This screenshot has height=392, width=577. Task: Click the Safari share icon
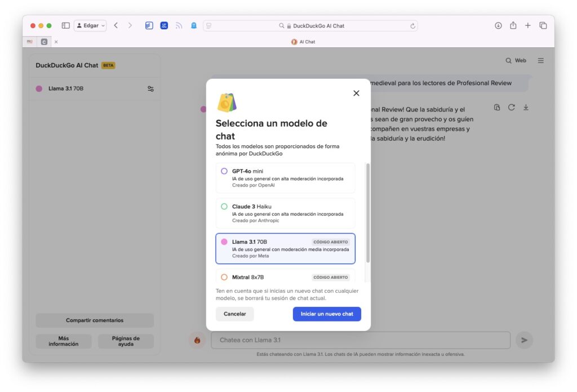pos(513,25)
